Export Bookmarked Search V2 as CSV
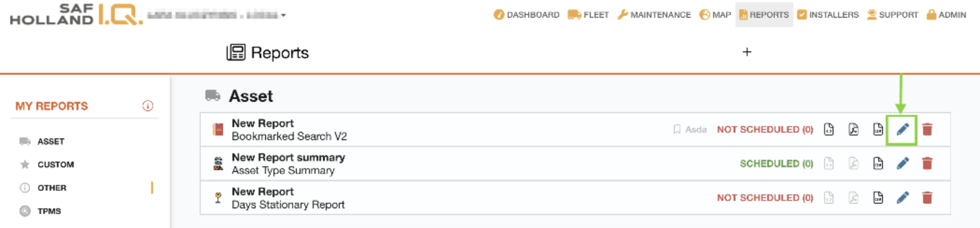The height and width of the screenshot is (228, 980). tap(878, 129)
